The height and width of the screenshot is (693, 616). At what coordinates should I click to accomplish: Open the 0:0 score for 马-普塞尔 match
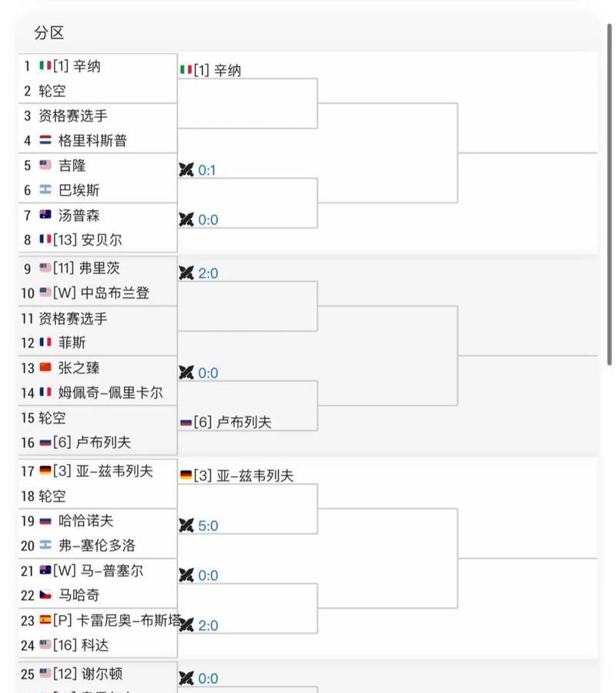208,575
